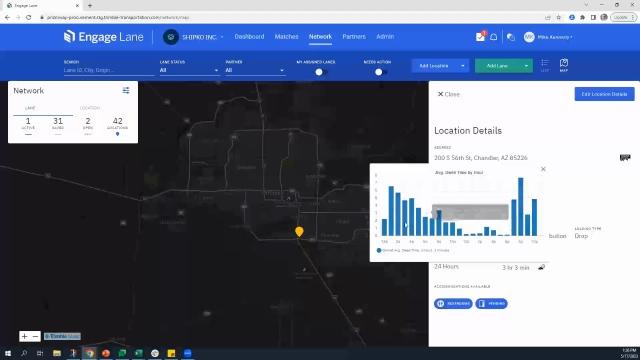
Task: Click the Engage Lane logo
Action: pos(104,37)
